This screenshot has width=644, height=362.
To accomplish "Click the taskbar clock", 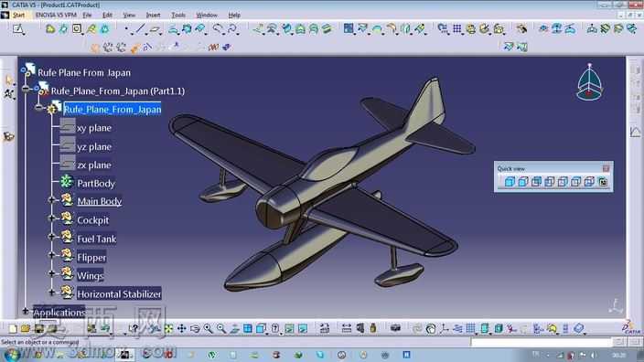I will point(619,355).
